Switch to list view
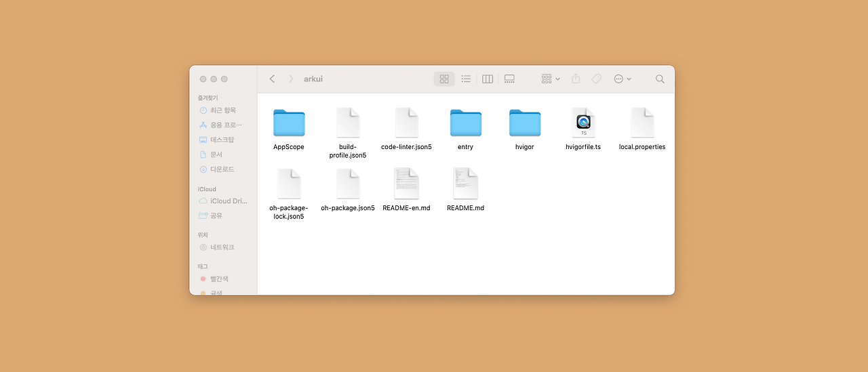 (x=466, y=79)
